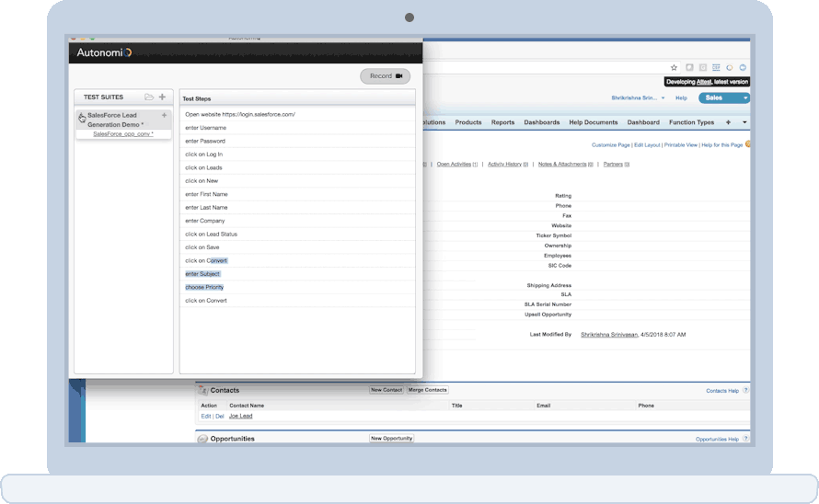
Task: Click the blue circular extension icon at toolbar end
Action: tap(743, 67)
